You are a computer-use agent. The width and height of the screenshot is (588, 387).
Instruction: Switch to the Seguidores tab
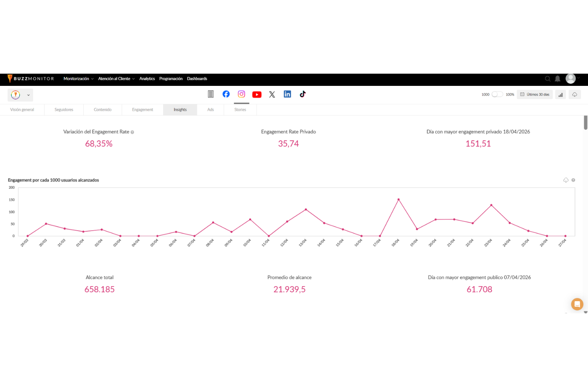click(x=64, y=110)
